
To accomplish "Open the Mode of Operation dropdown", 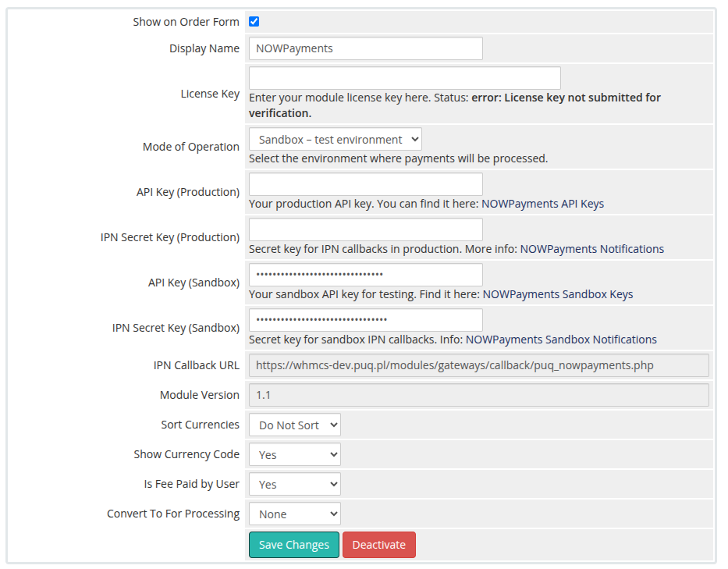I will [x=335, y=140].
